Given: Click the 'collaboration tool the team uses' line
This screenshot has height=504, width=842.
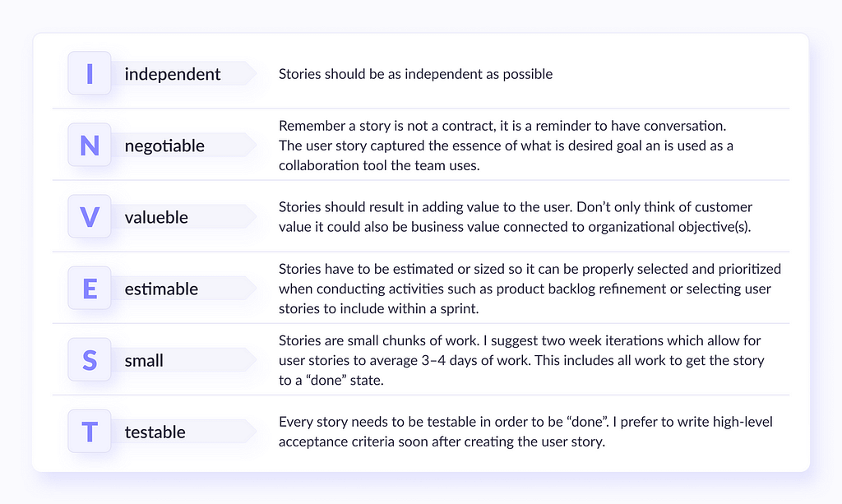Looking at the screenshot, I should click(379, 165).
